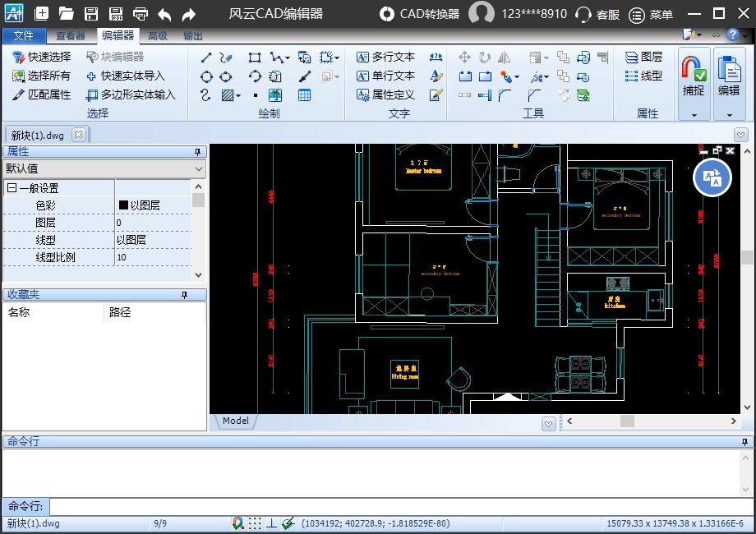Expand the 捕捉 button dropdown arrow
Screen dimensions: 756x534
694,115
